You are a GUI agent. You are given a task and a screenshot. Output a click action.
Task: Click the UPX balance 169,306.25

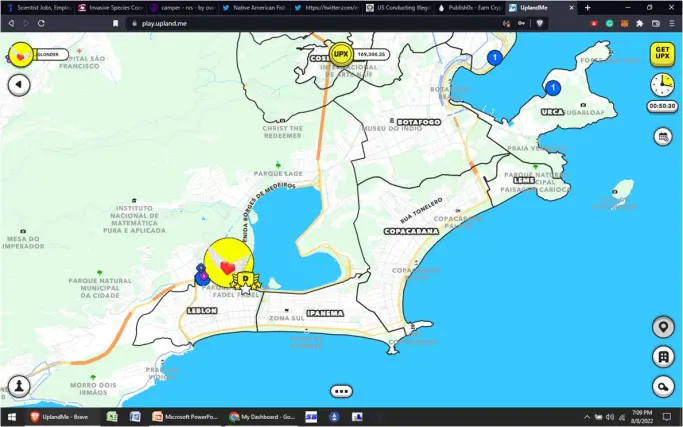click(371, 54)
